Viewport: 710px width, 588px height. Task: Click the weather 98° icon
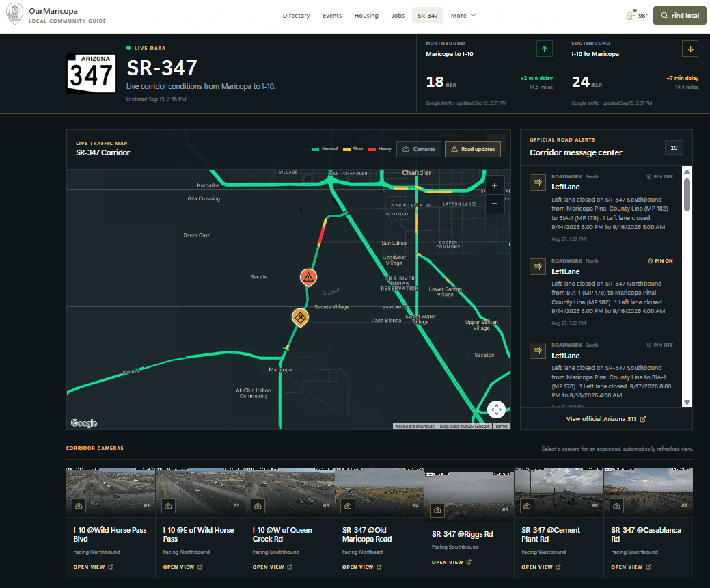631,15
